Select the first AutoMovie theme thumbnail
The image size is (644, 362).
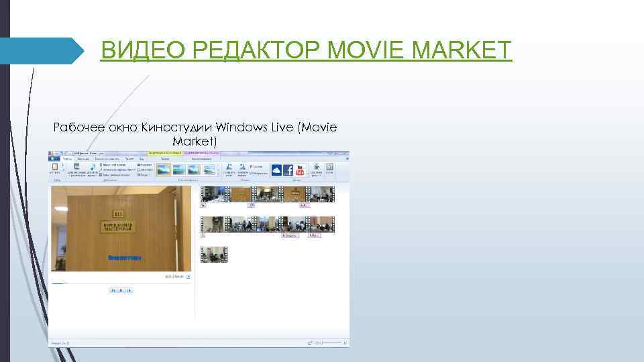pyautogui.click(x=164, y=170)
